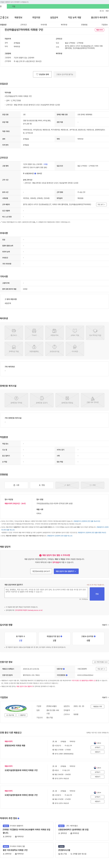Open 개인정보보호법 상세 보기
Viewport: 109px width, 868px height.
point(41,572)
